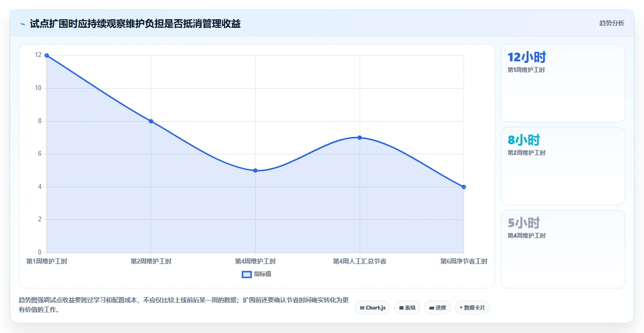Open the 8小时 stat card
This screenshot has height=333, width=644.
[563, 166]
